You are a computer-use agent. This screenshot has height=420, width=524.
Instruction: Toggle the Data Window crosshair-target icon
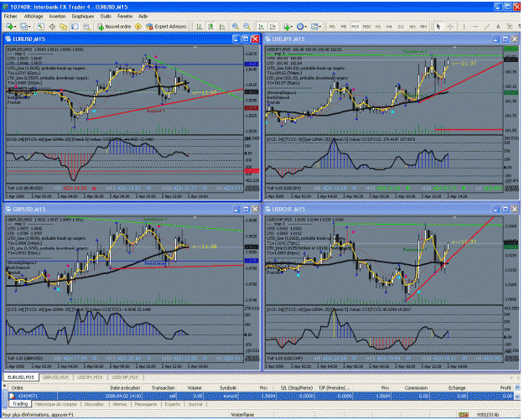pyautogui.click(x=52, y=26)
